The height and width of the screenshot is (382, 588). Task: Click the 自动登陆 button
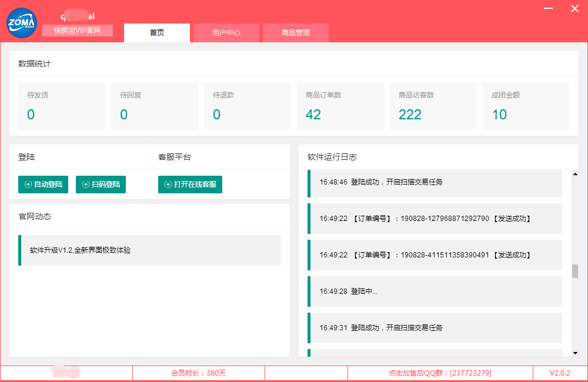(x=43, y=185)
